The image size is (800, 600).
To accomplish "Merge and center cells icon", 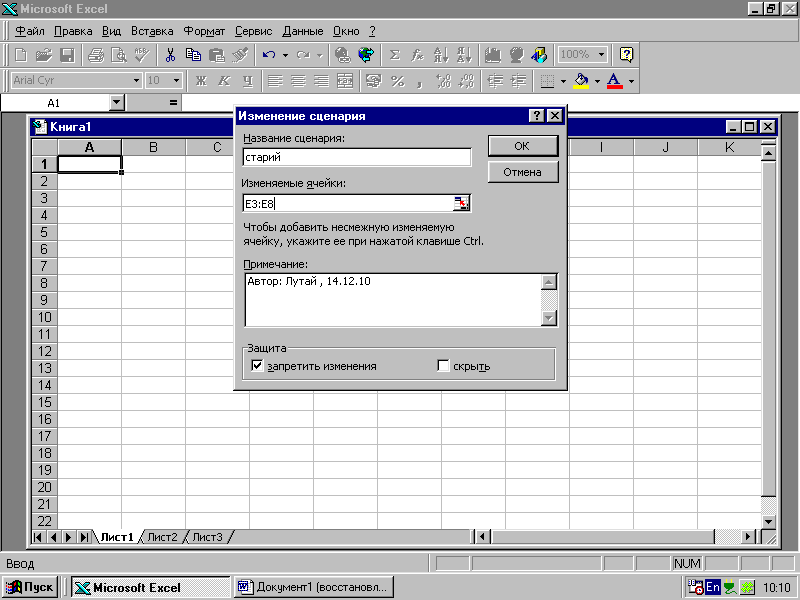I will coord(345,81).
